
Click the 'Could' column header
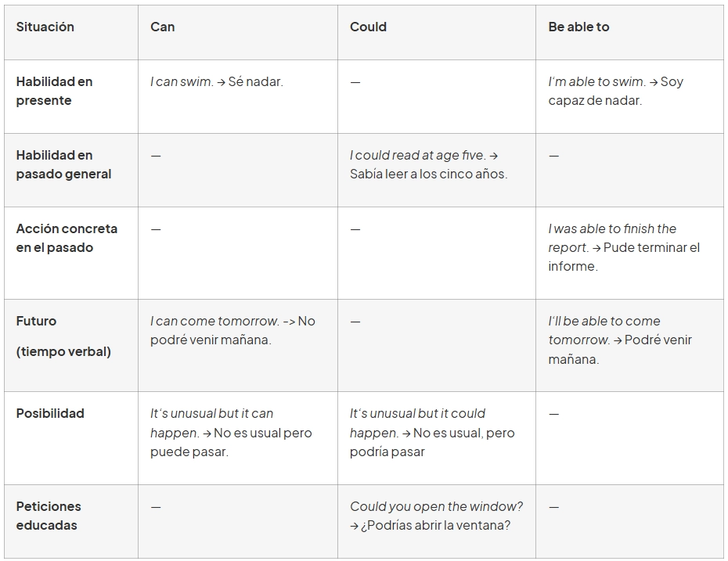(368, 27)
